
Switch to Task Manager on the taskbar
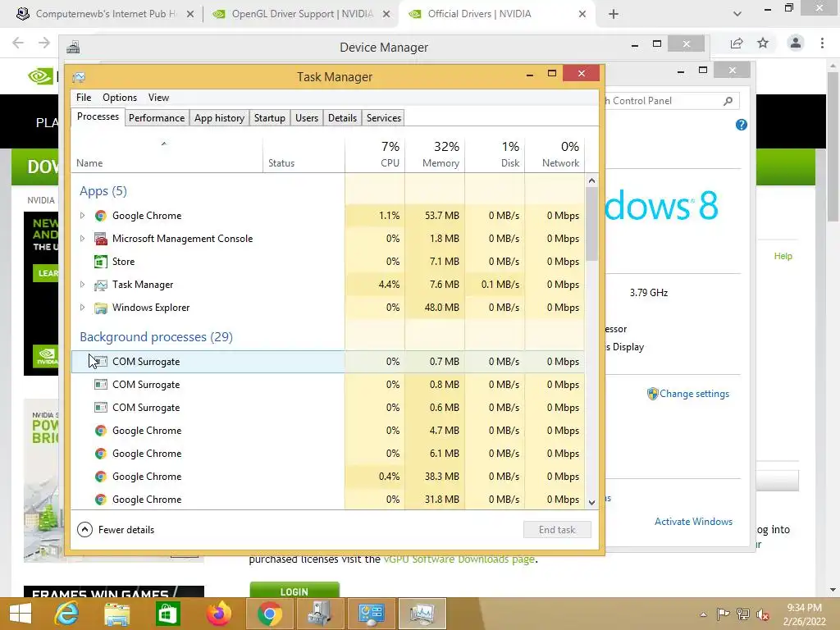coord(422,614)
